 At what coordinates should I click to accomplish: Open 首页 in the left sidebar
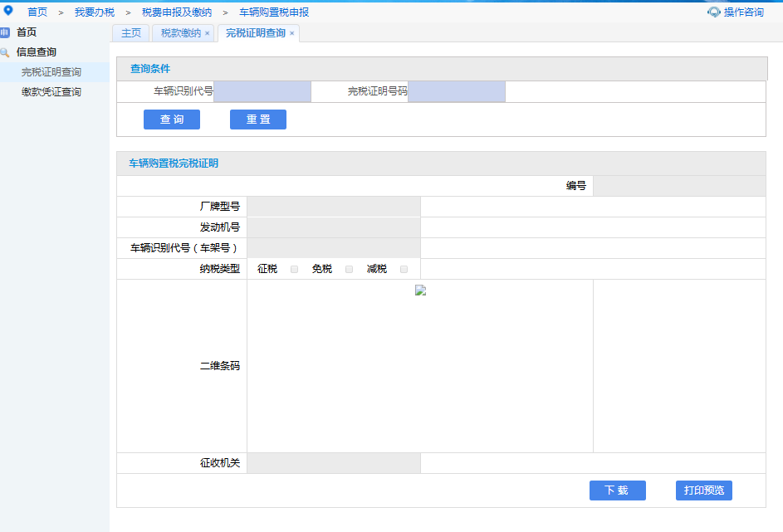pos(27,32)
